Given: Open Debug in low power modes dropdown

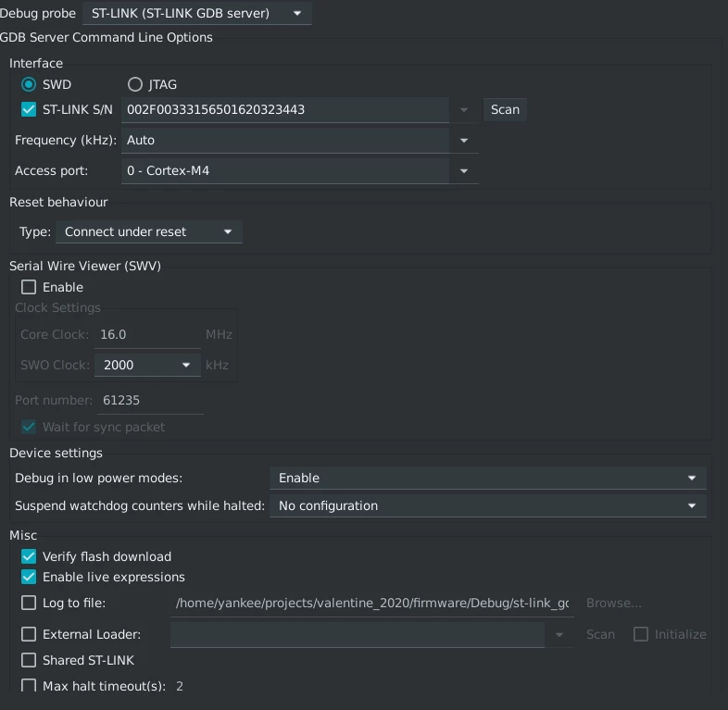Looking at the screenshot, I should pos(487,478).
